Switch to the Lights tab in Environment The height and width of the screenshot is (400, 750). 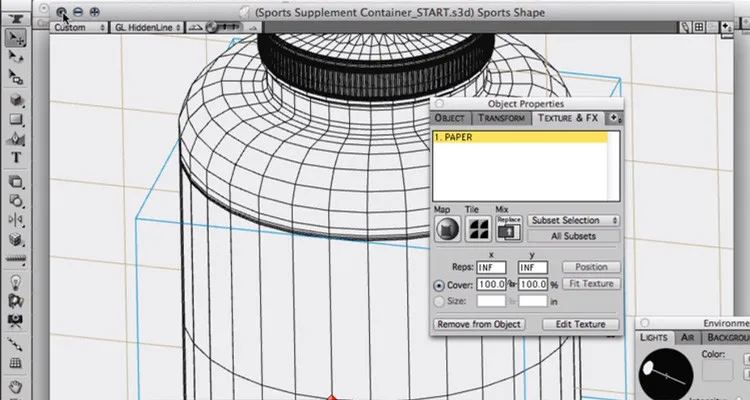pos(653,337)
